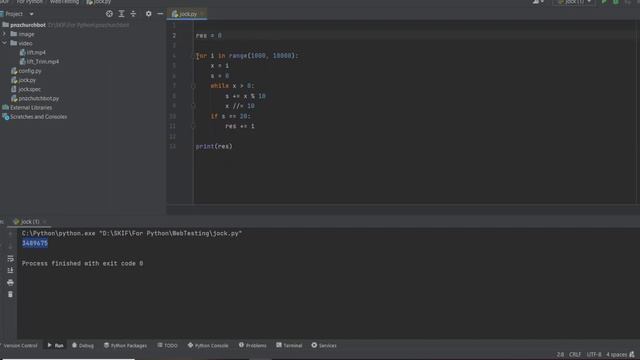The height and width of the screenshot is (360, 640).
Task: Open jock.py from the project tree
Action: point(23,80)
